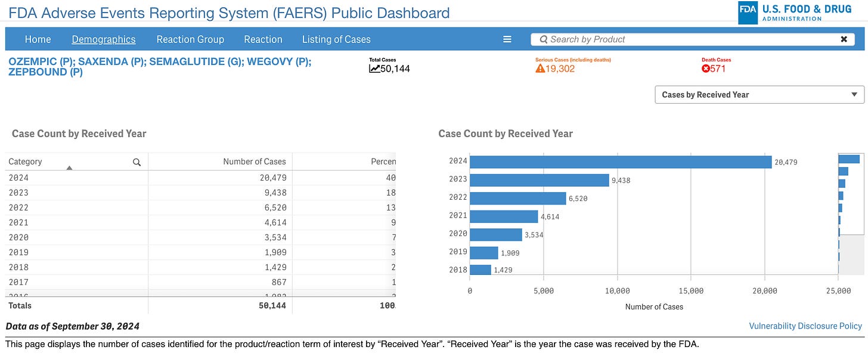868x356 pixels.
Task: Switch to the Reaction Group tab
Action: 190,39
